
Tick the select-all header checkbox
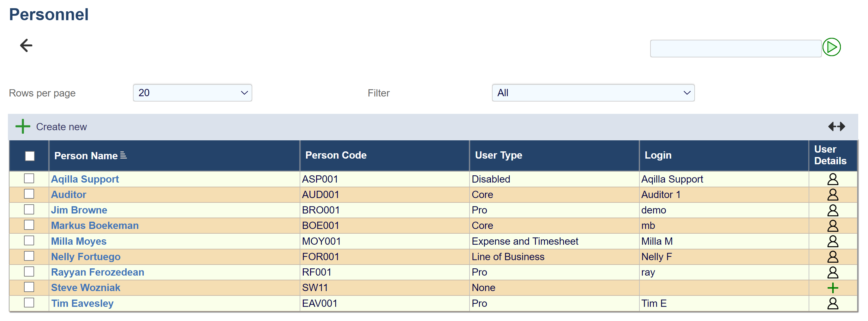click(x=30, y=156)
